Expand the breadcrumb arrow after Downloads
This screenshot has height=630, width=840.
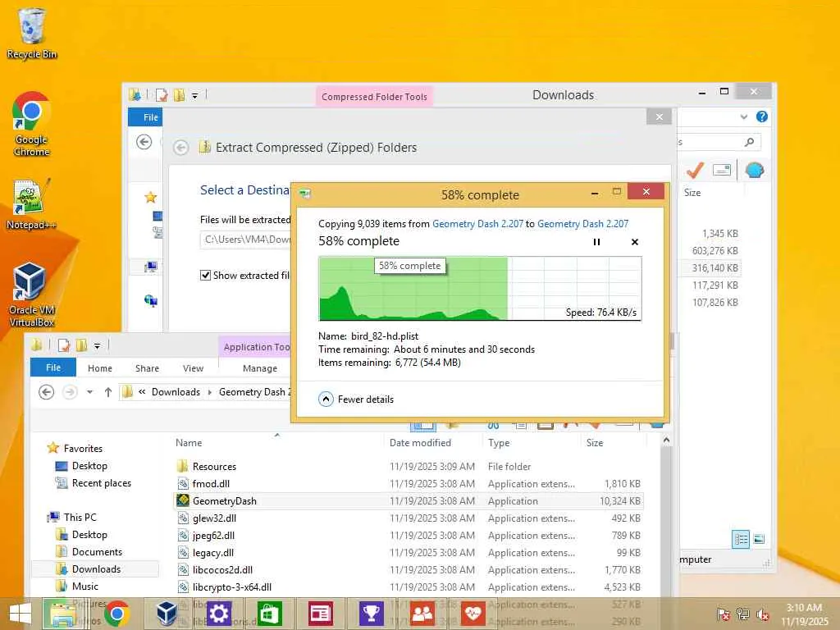209,392
